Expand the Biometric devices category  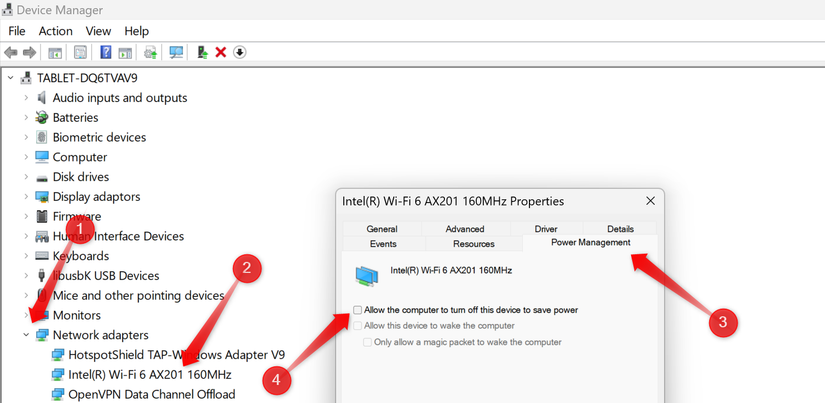26,137
